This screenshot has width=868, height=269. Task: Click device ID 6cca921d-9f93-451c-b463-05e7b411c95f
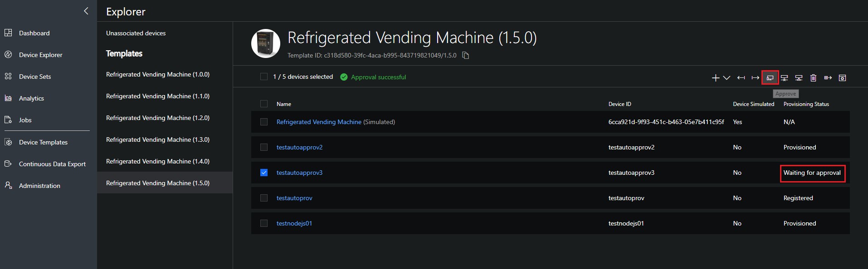(x=666, y=122)
